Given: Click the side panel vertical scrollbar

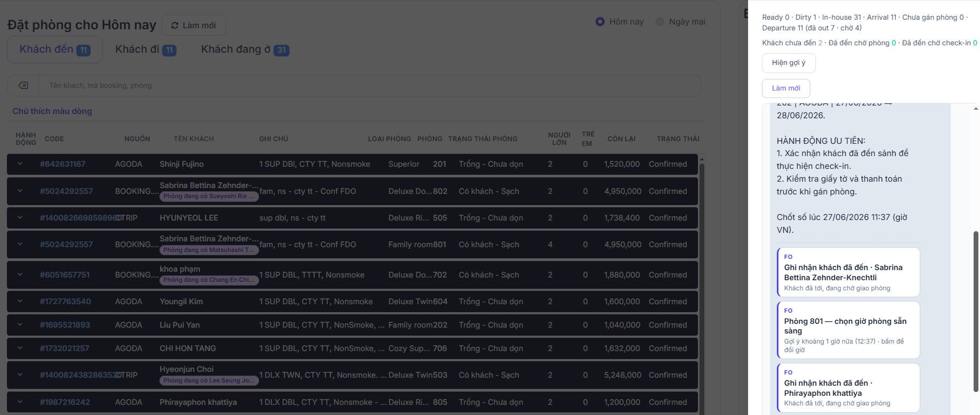Looking at the screenshot, I should click(x=976, y=311).
